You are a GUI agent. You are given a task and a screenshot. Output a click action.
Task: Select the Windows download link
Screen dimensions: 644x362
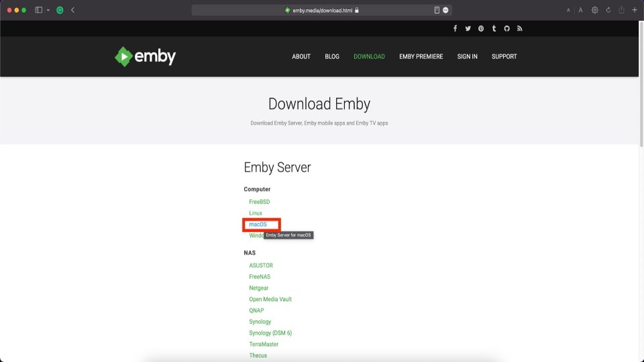pyautogui.click(x=256, y=235)
